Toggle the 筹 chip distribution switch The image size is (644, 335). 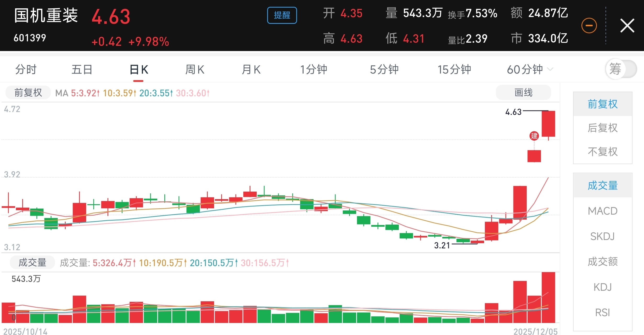[x=621, y=69]
